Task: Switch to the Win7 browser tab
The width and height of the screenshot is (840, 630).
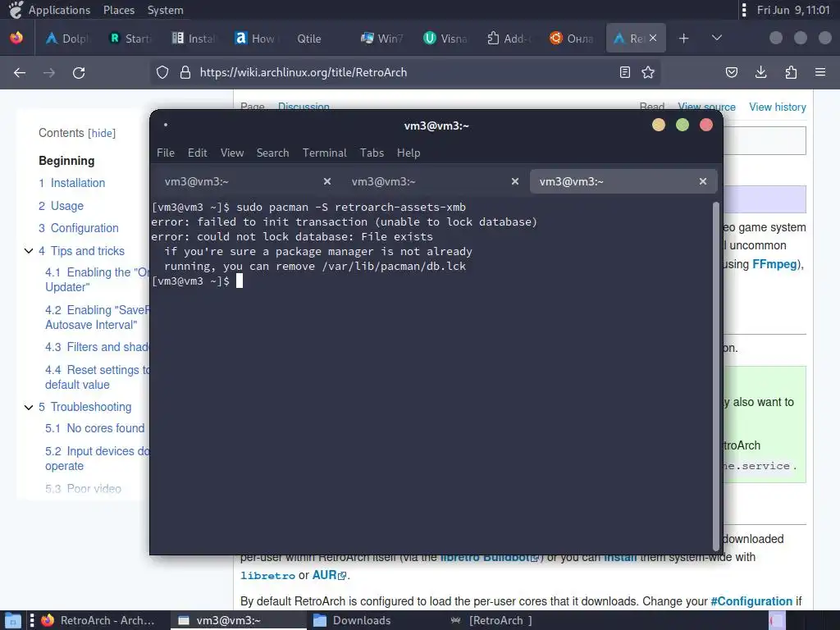Action: tap(382, 39)
